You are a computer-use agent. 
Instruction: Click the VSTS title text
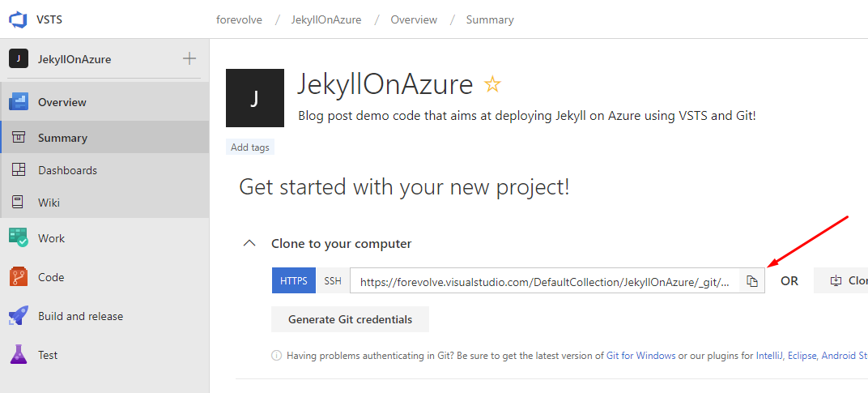tap(49, 20)
